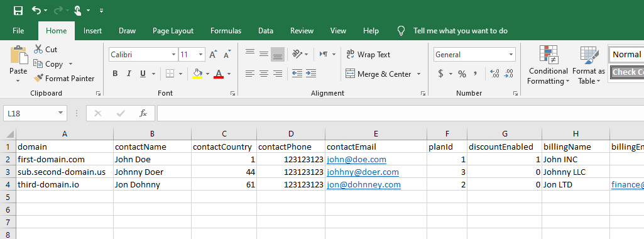Select the Format Painter brush
Screen dimensions: 644x239
[38, 78]
